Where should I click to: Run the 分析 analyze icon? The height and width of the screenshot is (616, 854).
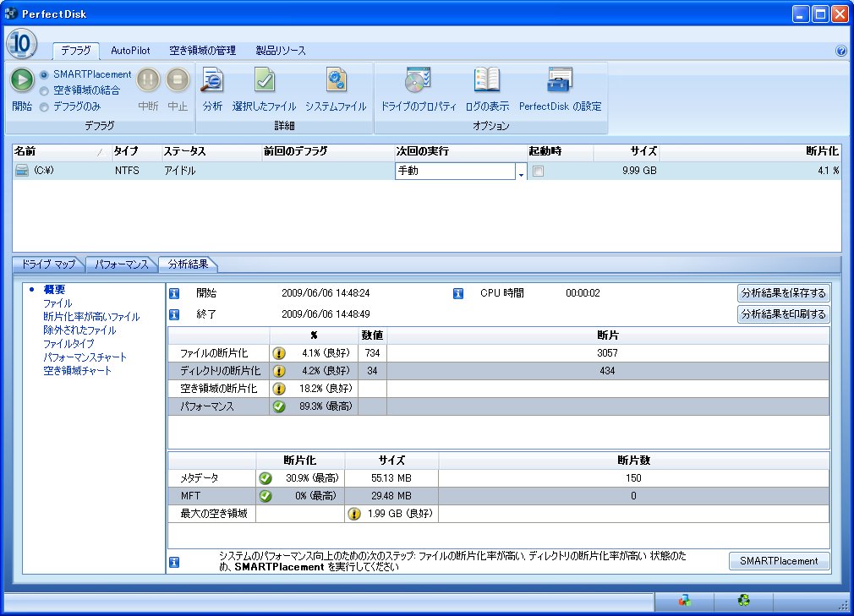[212, 80]
